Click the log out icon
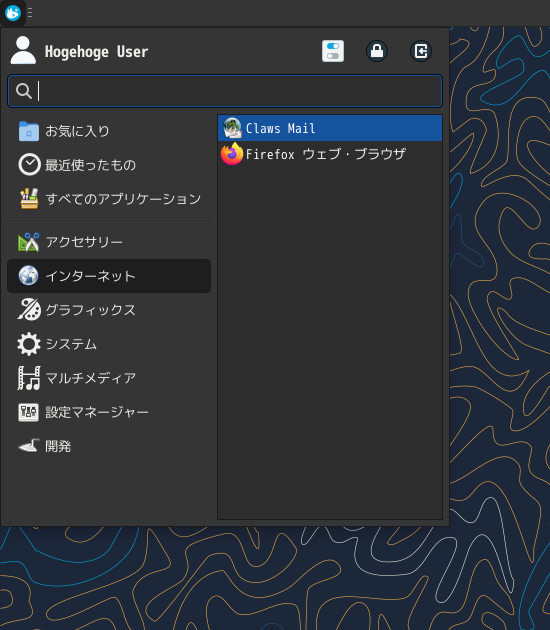The height and width of the screenshot is (630, 550). click(x=421, y=51)
